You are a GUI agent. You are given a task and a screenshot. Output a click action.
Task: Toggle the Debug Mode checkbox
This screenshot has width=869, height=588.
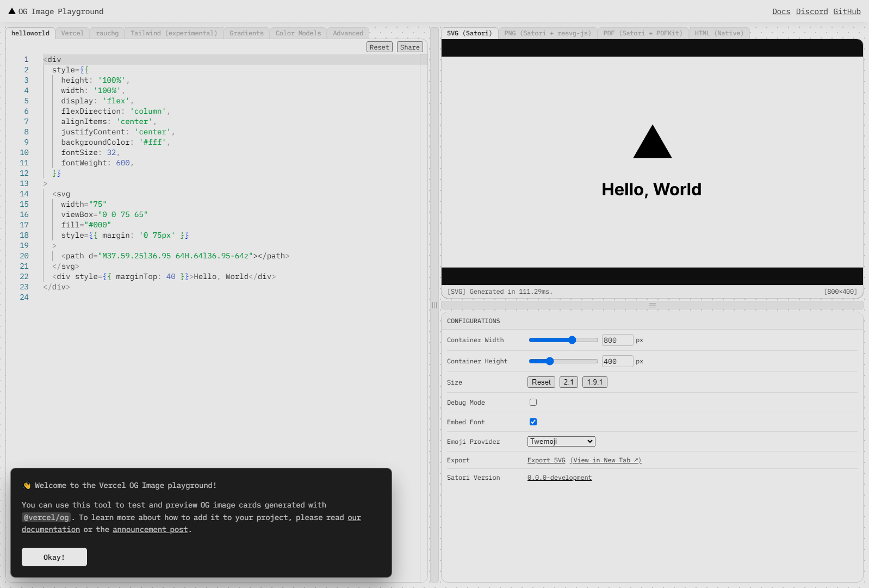click(x=533, y=403)
